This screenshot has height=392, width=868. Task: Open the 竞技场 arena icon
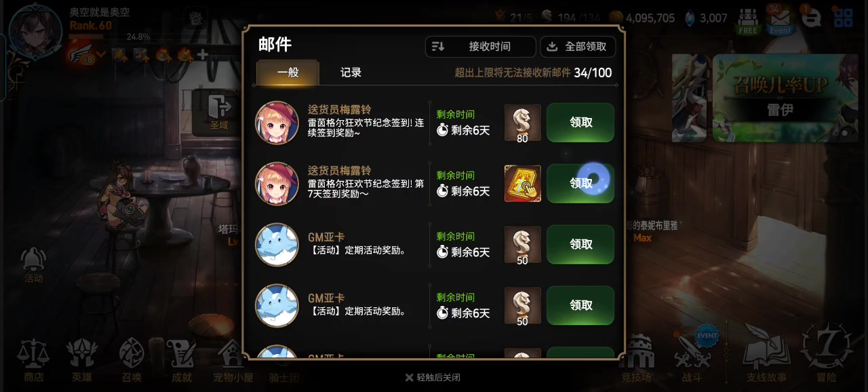pos(636,359)
